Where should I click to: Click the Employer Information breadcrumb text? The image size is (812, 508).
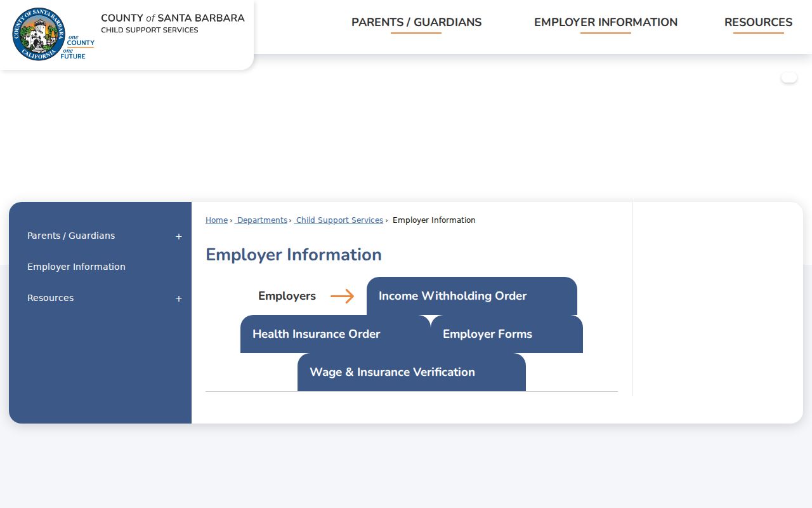pos(434,220)
